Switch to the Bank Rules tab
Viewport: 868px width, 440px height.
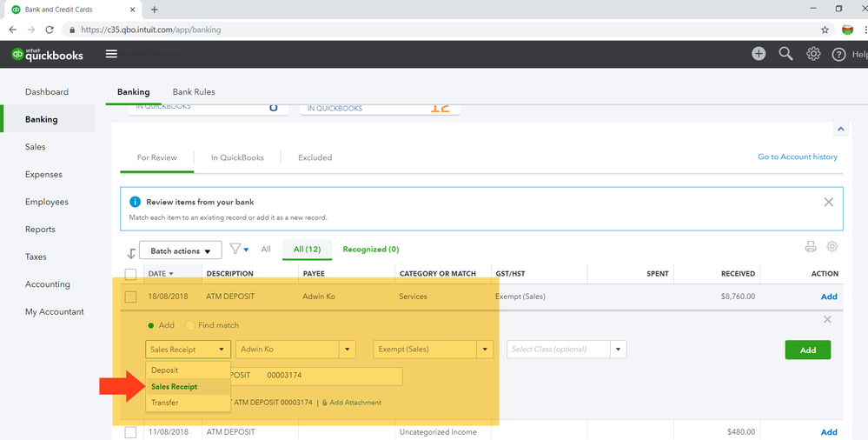pyautogui.click(x=194, y=92)
